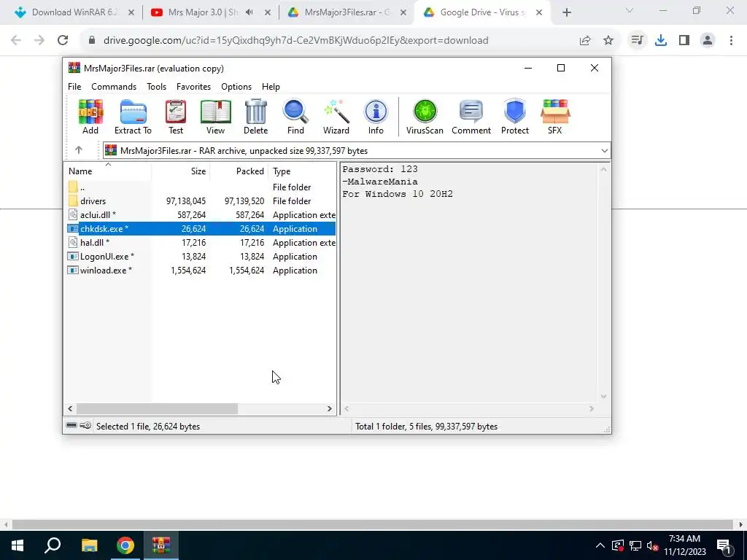Click the drive icon in status bar
The image size is (747, 560).
pyautogui.click(x=71, y=426)
